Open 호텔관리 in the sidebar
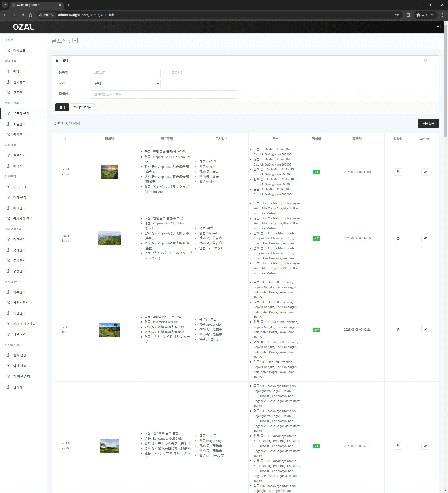 coord(19,124)
